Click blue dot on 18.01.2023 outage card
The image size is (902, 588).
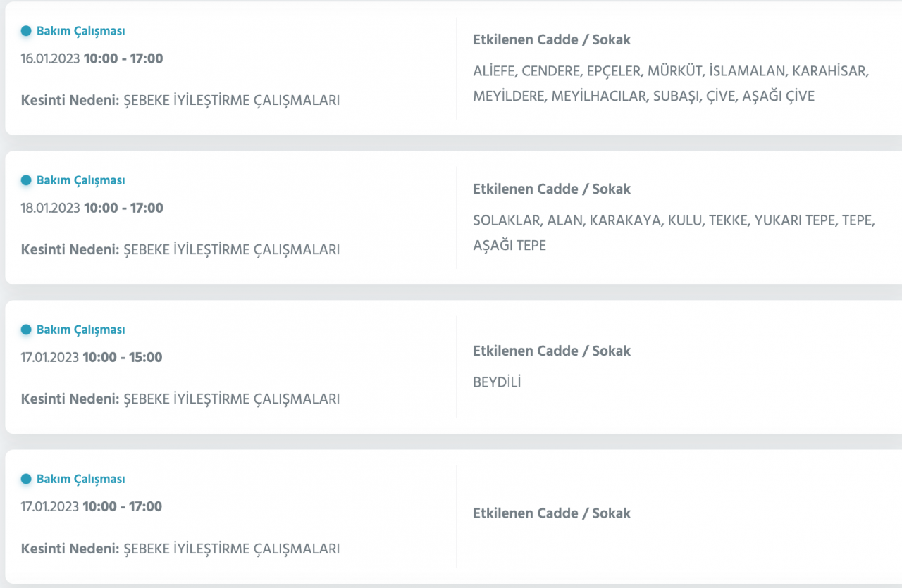26,180
